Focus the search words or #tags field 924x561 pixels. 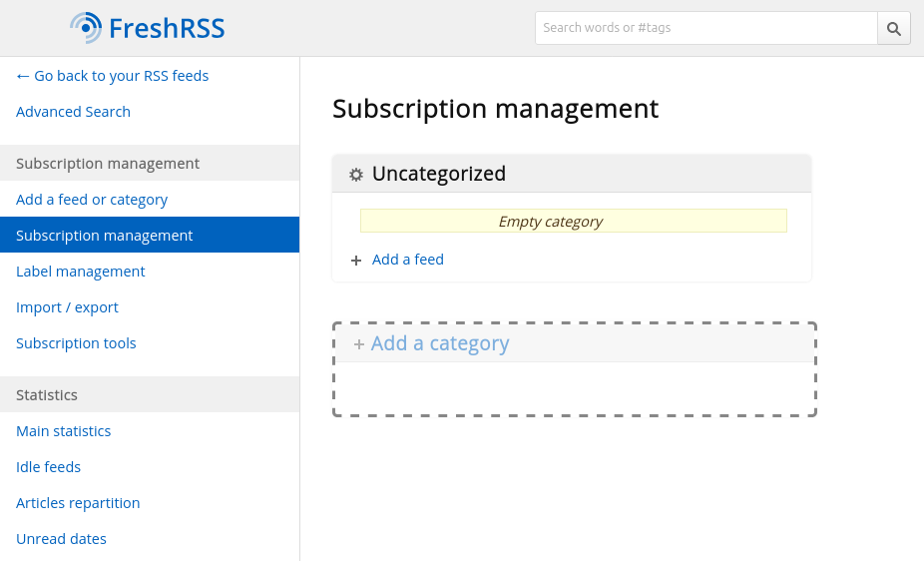705,28
